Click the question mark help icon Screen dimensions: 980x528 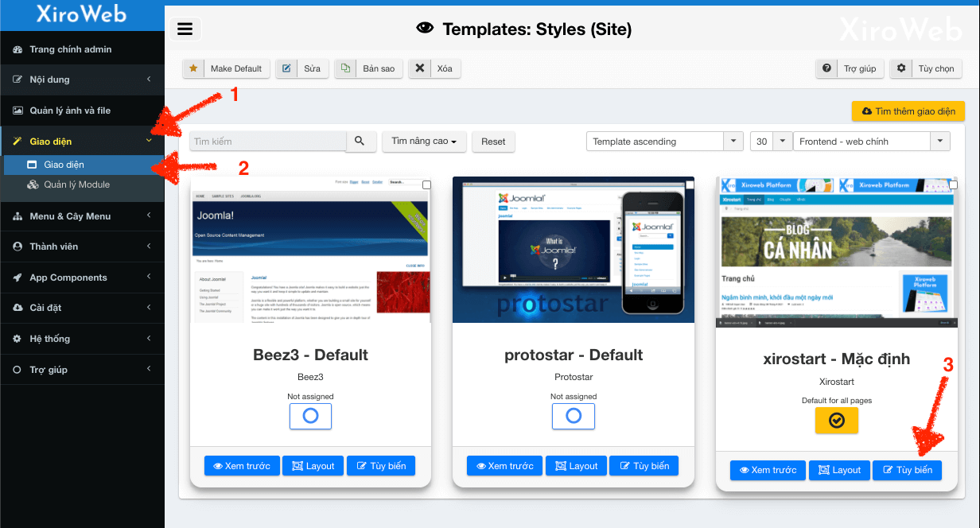[826, 68]
